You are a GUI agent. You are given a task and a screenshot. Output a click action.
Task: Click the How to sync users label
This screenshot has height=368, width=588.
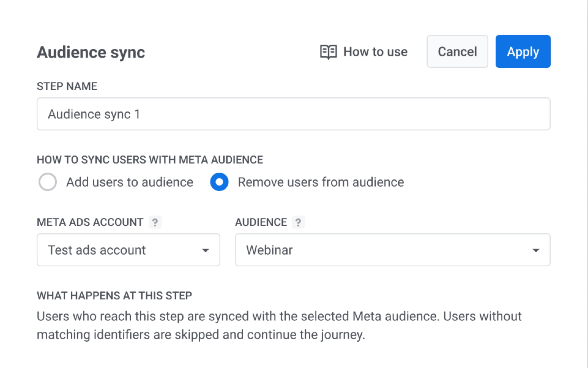point(150,160)
